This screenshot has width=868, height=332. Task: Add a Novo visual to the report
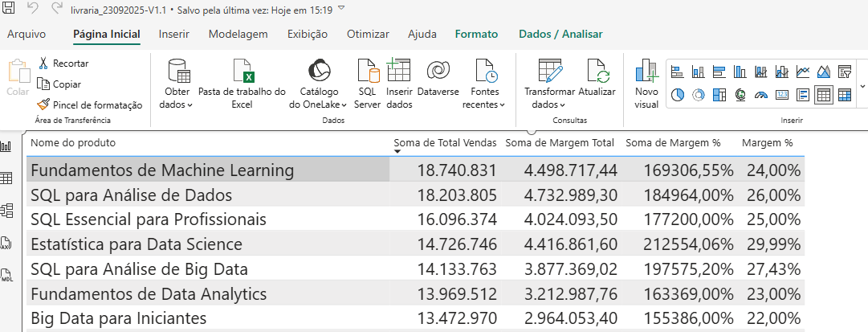click(646, 84)
